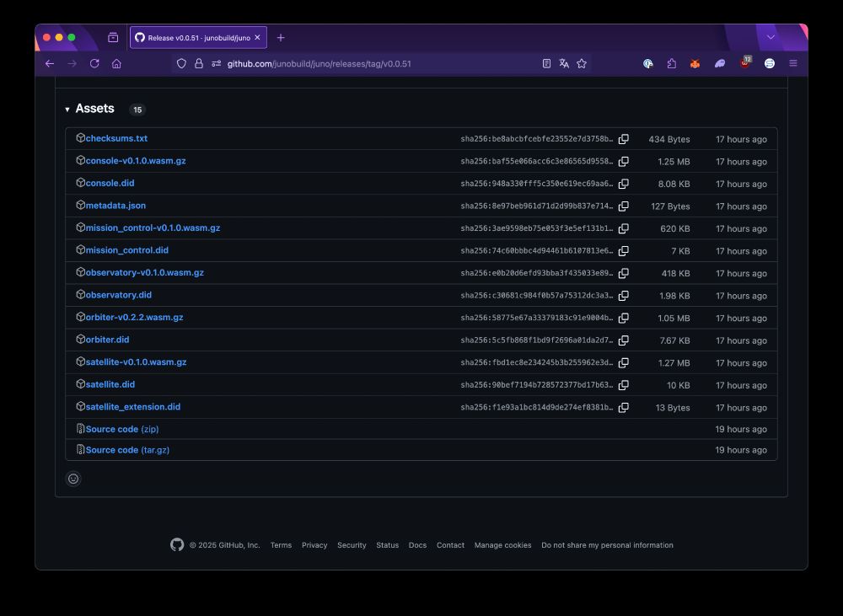Viewport: 843px width, 616px height.
Task: Open the browser hamburger menu
Action: [793, 63]
